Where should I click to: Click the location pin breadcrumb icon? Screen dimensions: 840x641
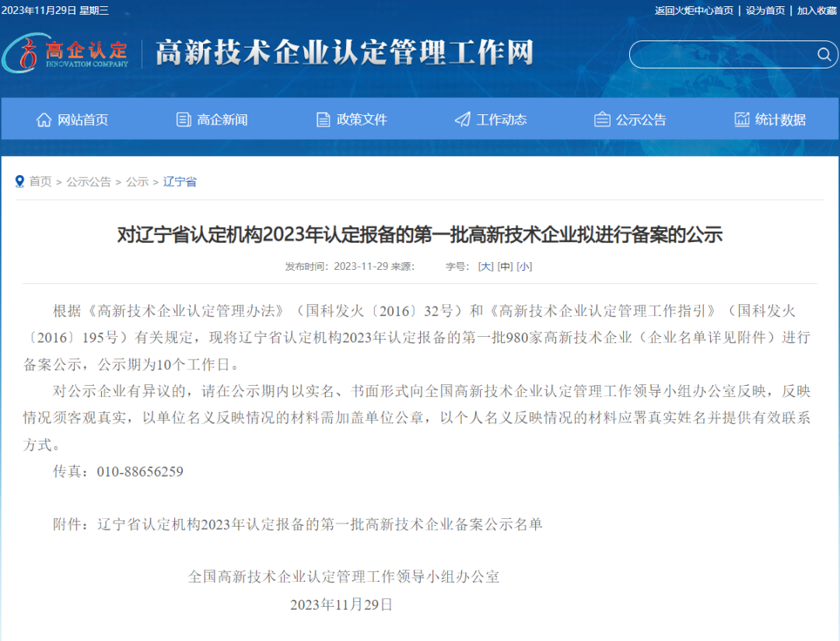tap(19, 181)
